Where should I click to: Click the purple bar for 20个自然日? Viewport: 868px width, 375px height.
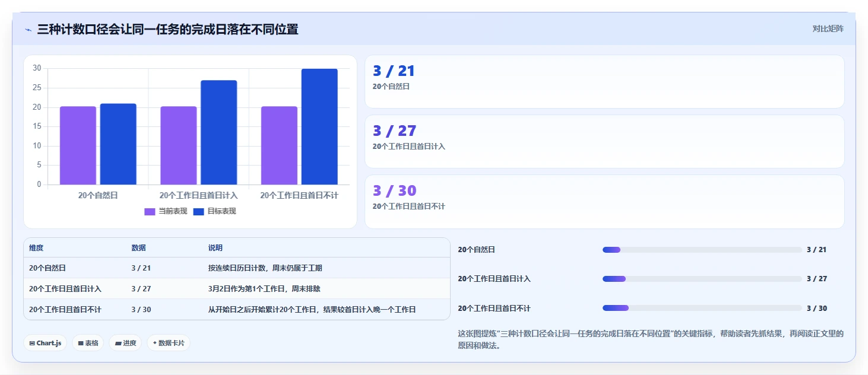pyautogui.click(x=78, y=145)
